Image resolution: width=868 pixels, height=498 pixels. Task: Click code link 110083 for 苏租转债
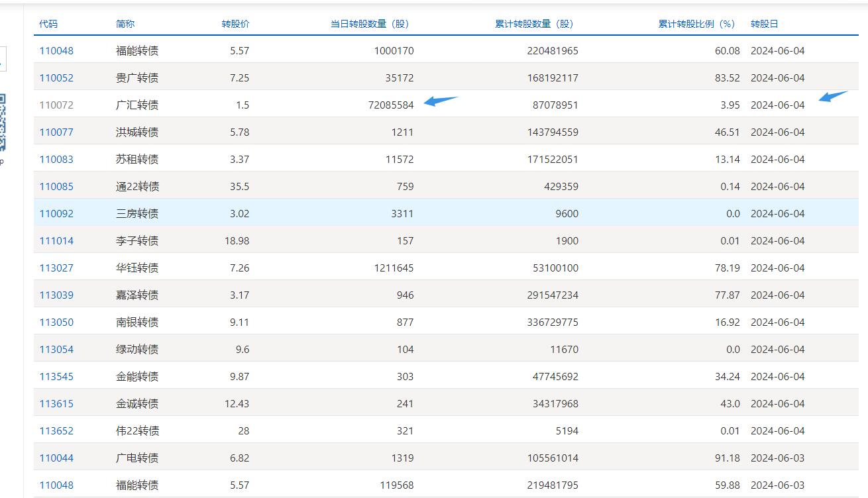tap(56, 160)
